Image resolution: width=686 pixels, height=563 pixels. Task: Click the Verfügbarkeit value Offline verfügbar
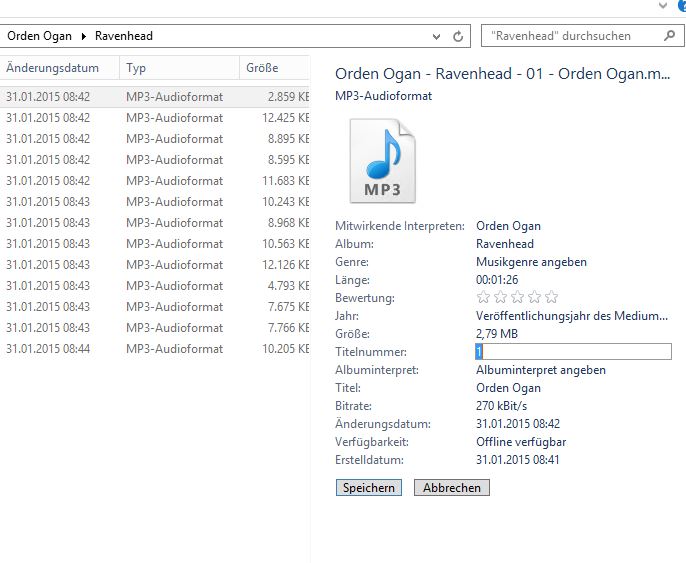point(521,442)
